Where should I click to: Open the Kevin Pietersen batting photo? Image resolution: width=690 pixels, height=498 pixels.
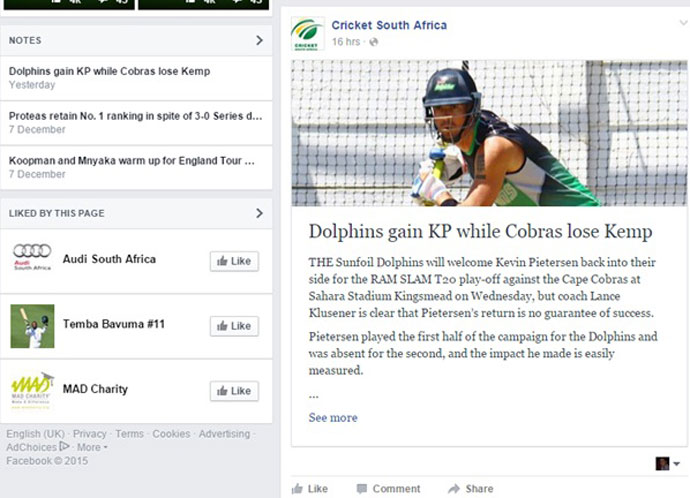(x=489, y=133)
